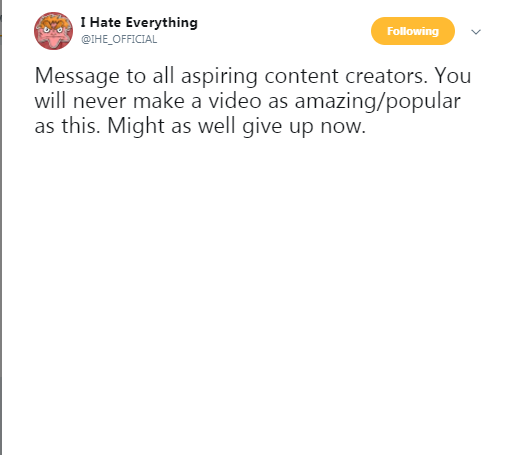Image resolution: width=513 pixels, height=455 pixels.
Task: Click the phrase 'give up now'
Action: point(304,127)
